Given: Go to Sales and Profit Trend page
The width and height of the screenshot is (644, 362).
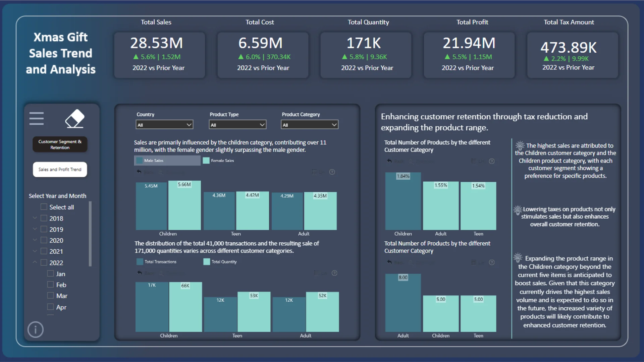Looking at the screenshot, I should click(60, 170).
